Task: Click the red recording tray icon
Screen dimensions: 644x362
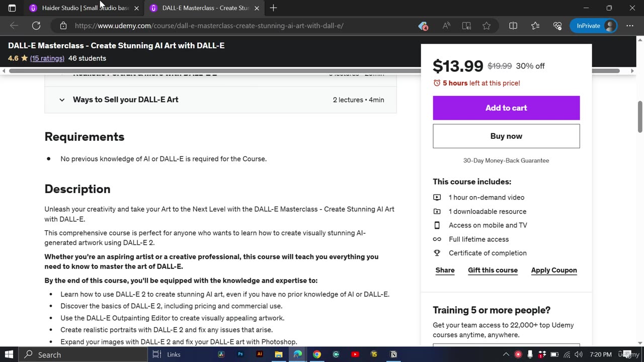Action: coord(518,354)
